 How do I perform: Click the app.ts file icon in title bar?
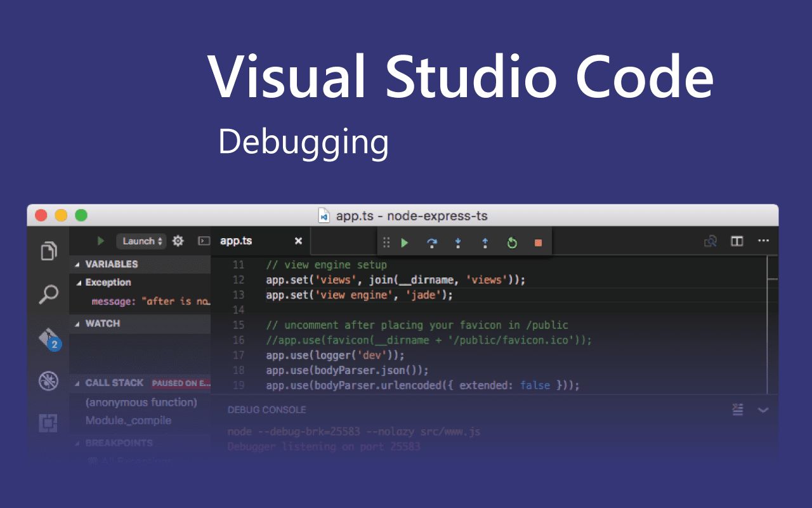click(324, 215)
